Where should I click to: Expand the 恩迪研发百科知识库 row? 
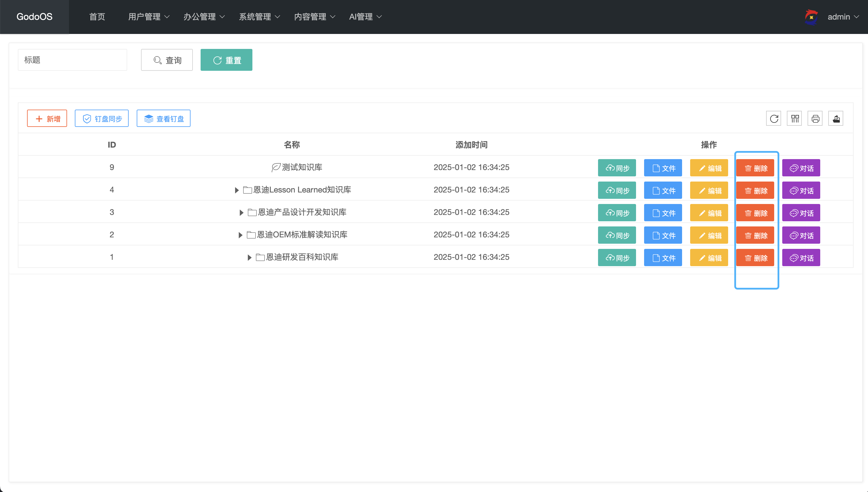click(249, 258)
